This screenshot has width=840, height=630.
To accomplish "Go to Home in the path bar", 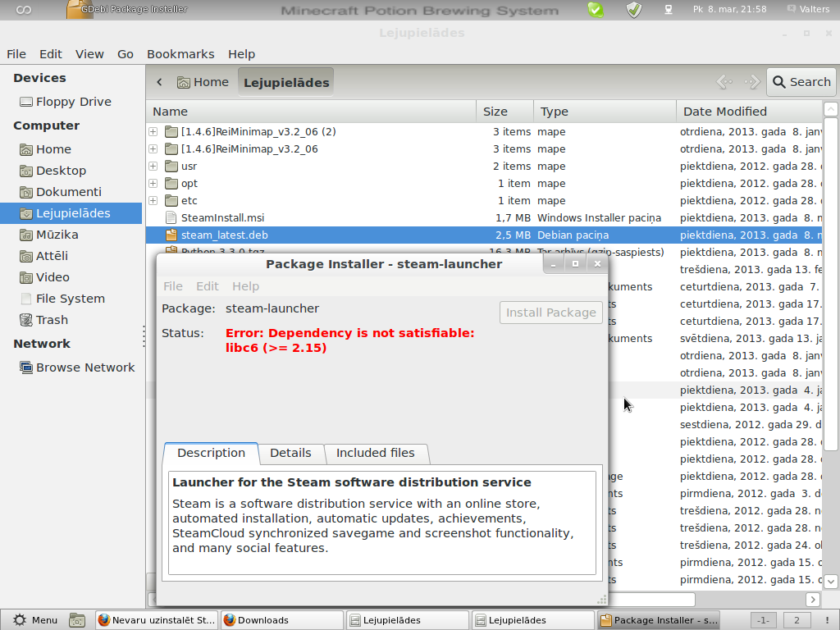I will 203,82.
